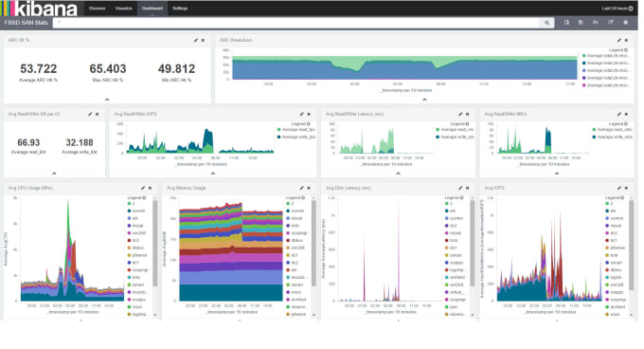The image size is (644, 349).
Task: Edit the ARC Hit % panel
Action: pos(196,40)
